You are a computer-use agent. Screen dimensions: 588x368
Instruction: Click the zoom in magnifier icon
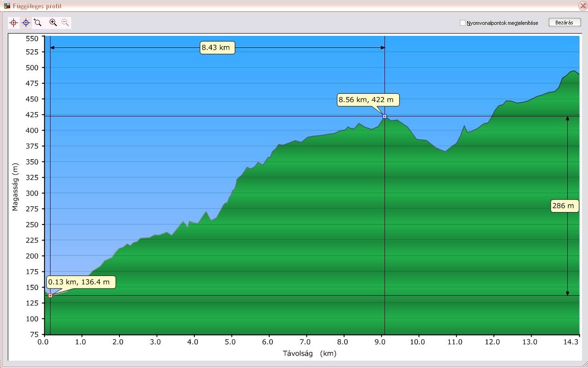coord(53,23)
